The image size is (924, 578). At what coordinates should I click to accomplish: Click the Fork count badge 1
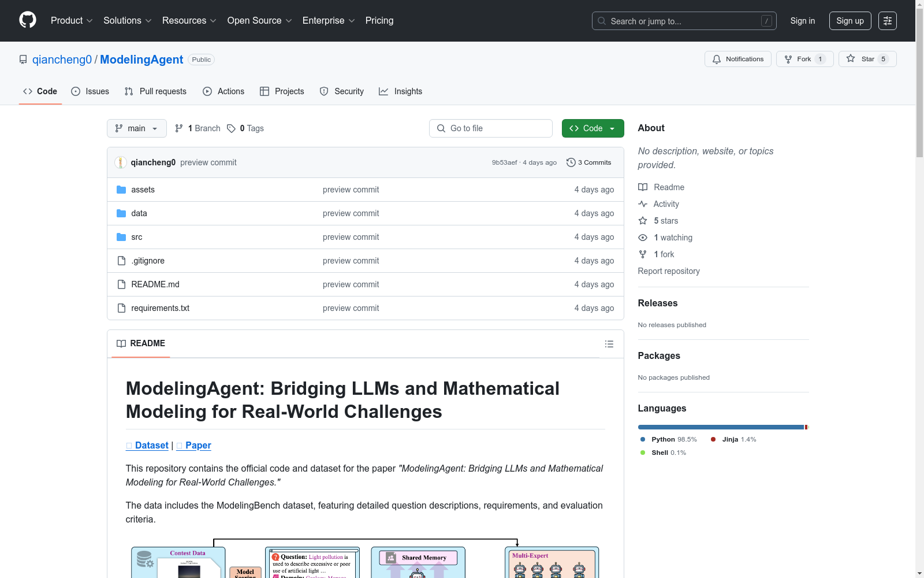[820, 59]
